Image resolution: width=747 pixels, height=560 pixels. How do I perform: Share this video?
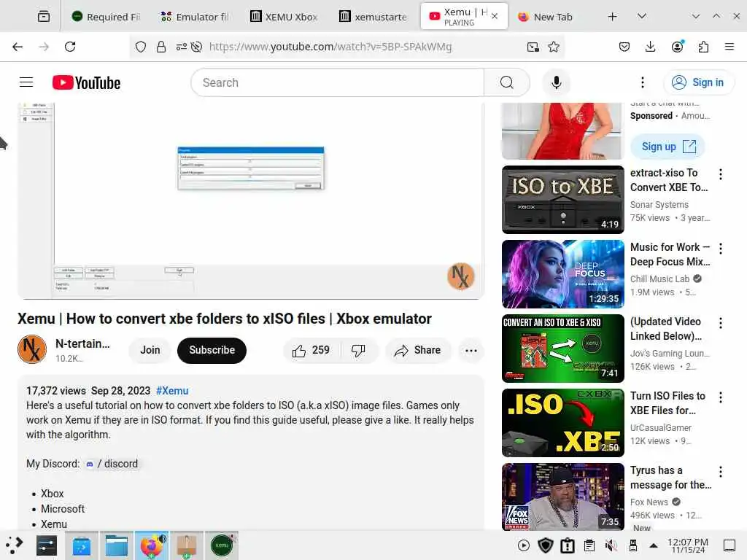coord(417,351)
